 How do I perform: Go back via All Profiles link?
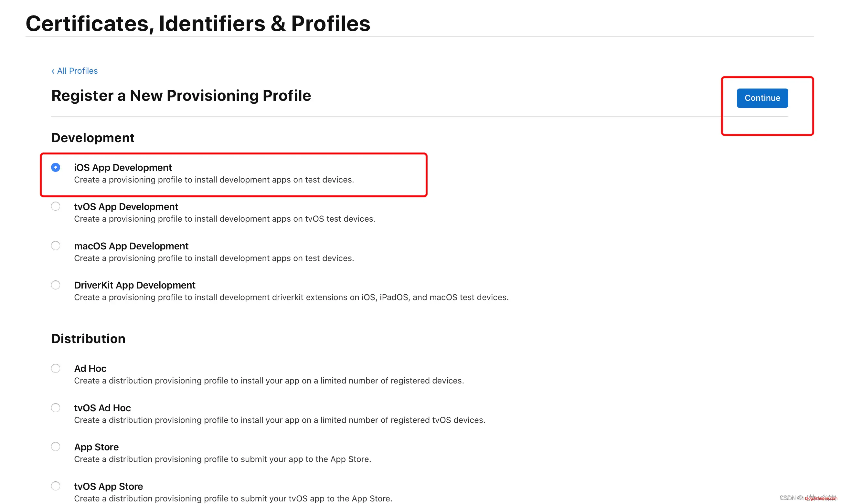click(77, 71)
